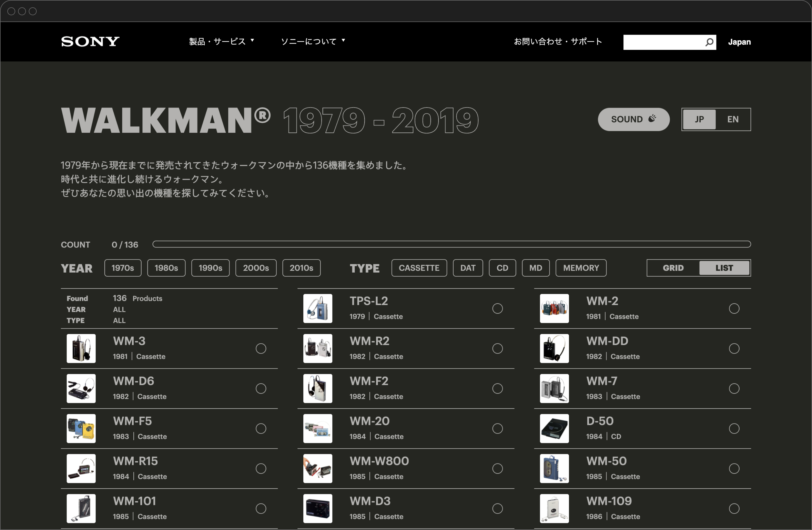Open the WM-F2 product title
The width and height of the screenshot is (812, 530).
(369, 381)
